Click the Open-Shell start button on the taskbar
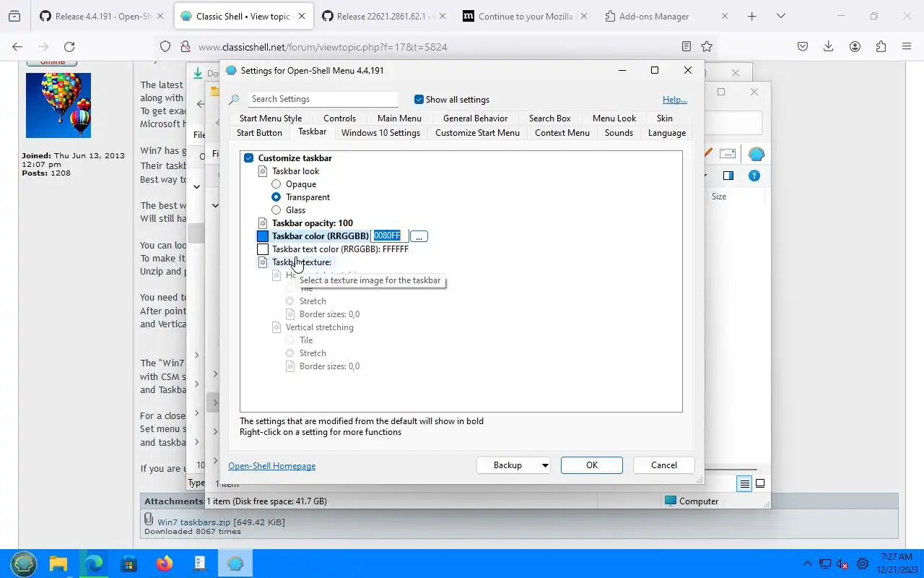This screenshot has width=924, height=578. click(24, 564)
